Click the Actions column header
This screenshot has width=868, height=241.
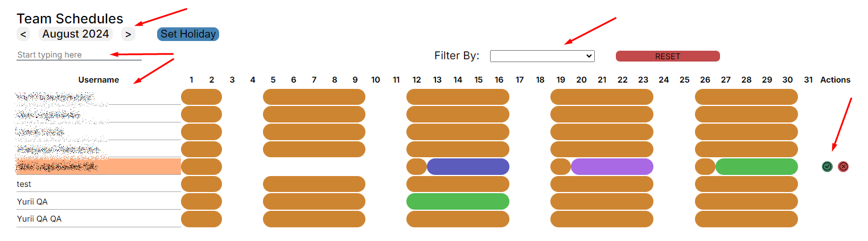pyautogui.click(x=835, y=80)
